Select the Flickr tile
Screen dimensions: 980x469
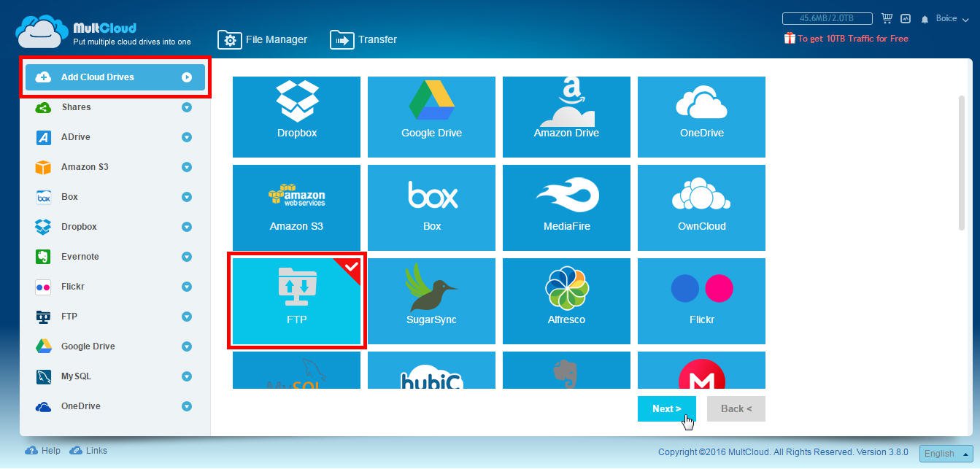(x=701, y=301)
